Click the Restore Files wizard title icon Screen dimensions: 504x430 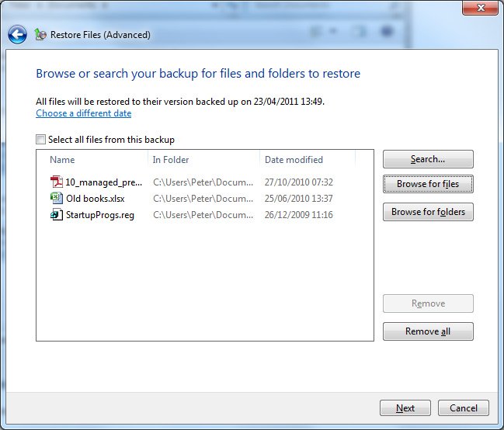tap(40, 34)
